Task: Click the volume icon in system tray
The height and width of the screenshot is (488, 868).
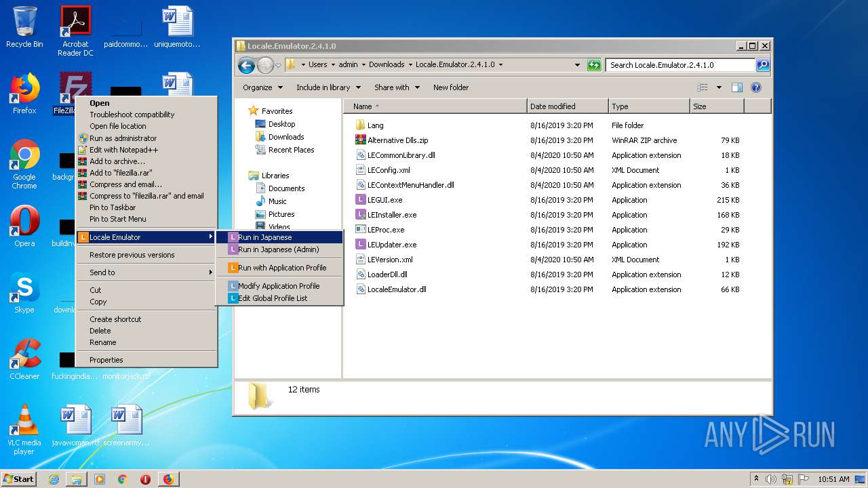Action: click(771, 479)
